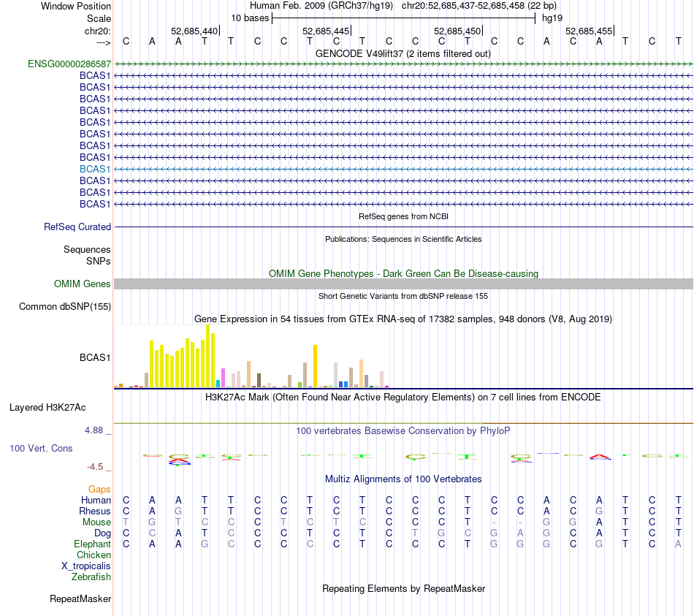The height and width of the screenshot is (616, 694).
Task: Click the gray OMIM Genes item bar
Action: point(403,284)
